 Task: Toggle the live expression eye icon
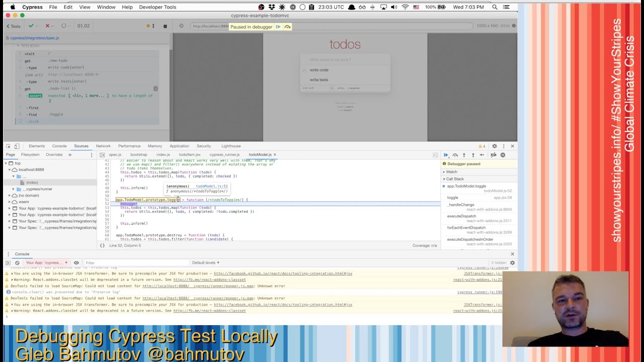click(x=76, y=262)
